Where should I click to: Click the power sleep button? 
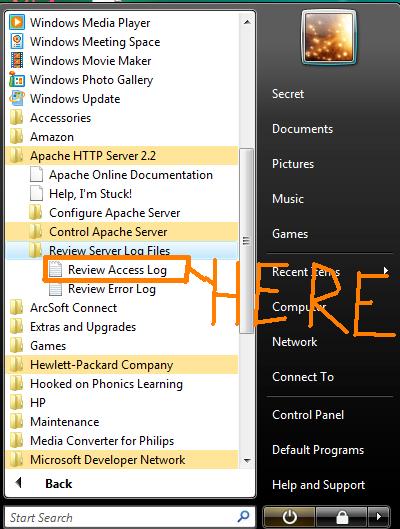pos(289,516)
